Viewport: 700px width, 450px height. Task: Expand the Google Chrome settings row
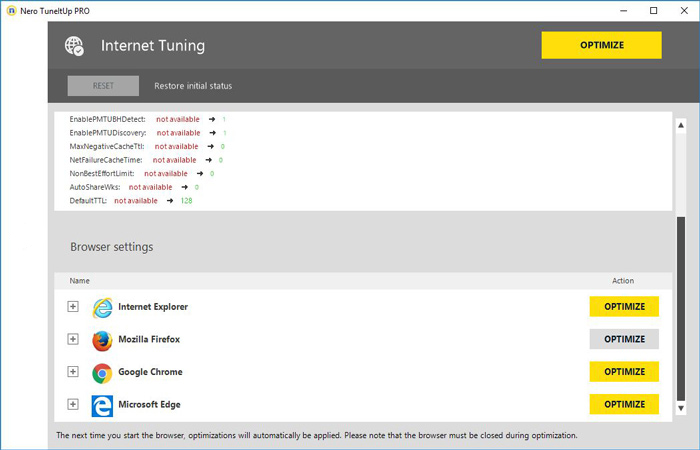click(73, 372)
